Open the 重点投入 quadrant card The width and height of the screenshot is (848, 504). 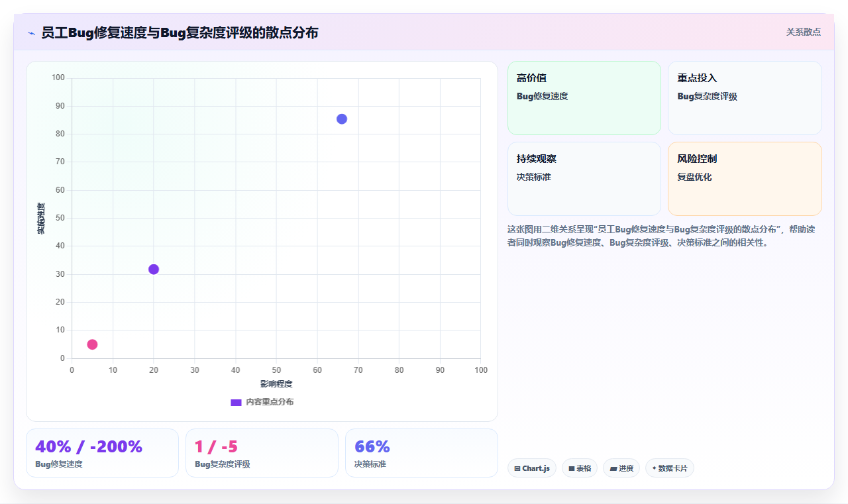click(x=745, y=98)
